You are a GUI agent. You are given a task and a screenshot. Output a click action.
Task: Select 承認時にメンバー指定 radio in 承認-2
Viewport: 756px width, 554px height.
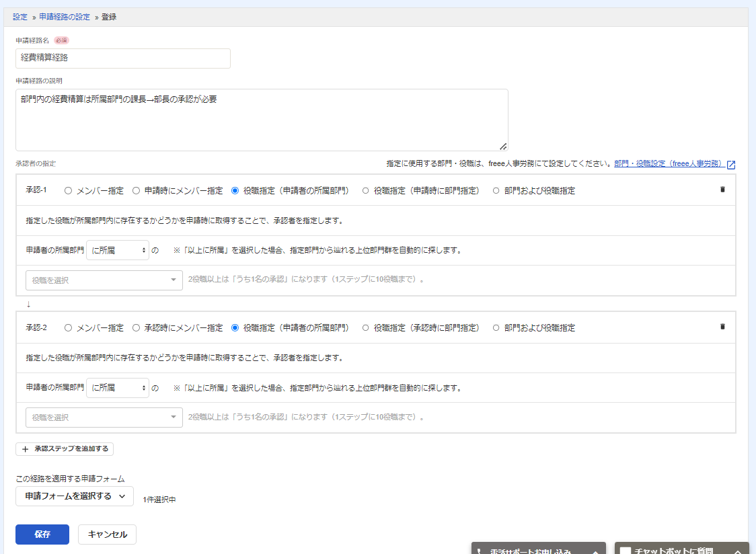[136, 328]
